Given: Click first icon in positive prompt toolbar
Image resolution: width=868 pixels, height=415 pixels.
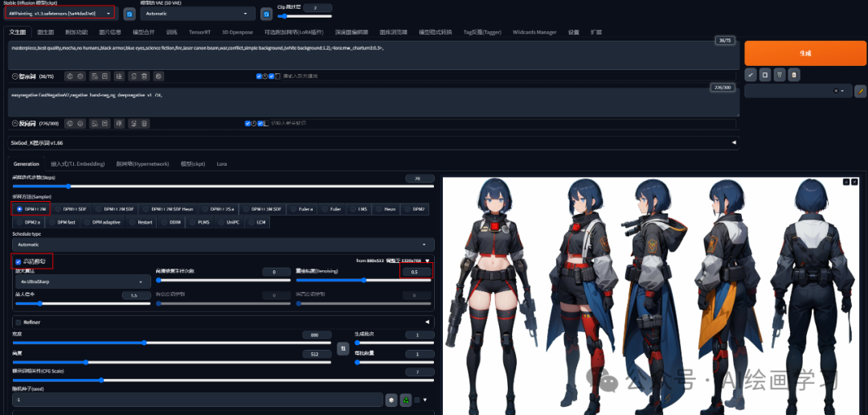Looking at the screenshot, I should click(x=70, y=76).
